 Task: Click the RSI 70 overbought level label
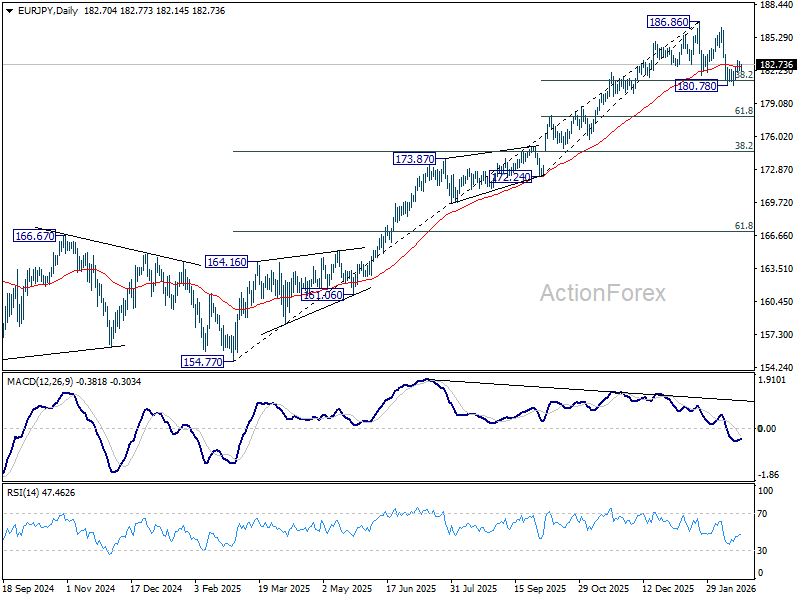[x=762, y=514]
